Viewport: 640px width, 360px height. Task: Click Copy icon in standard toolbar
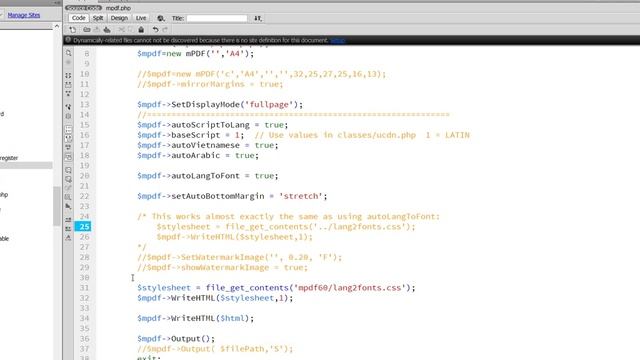pyautogui.click(x=131, y=29)
